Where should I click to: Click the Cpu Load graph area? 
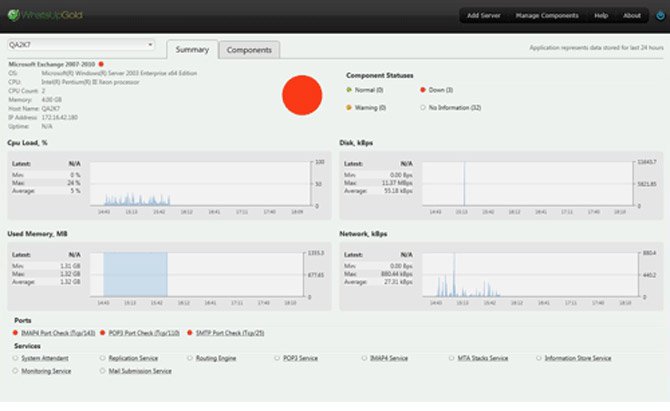(201, 184)
